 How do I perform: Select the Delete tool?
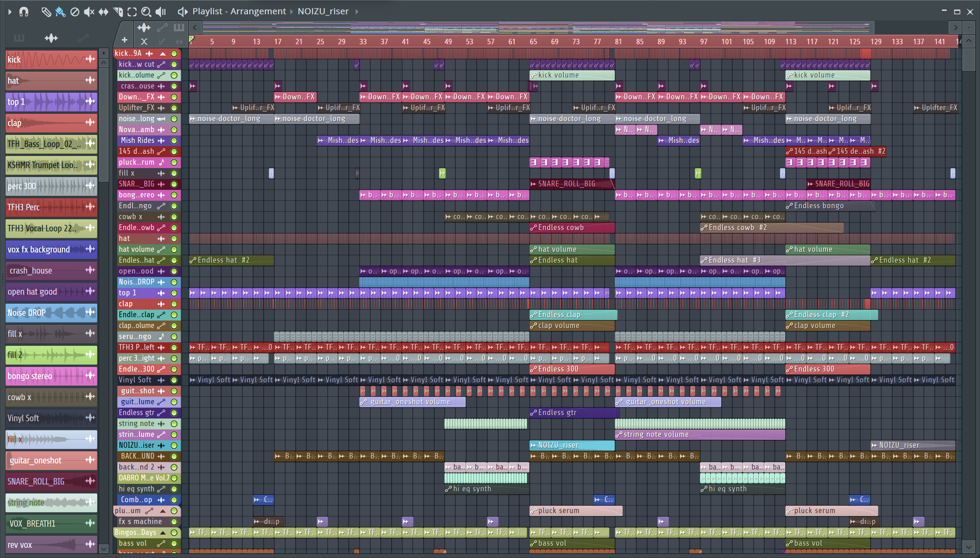click(75, 12)
